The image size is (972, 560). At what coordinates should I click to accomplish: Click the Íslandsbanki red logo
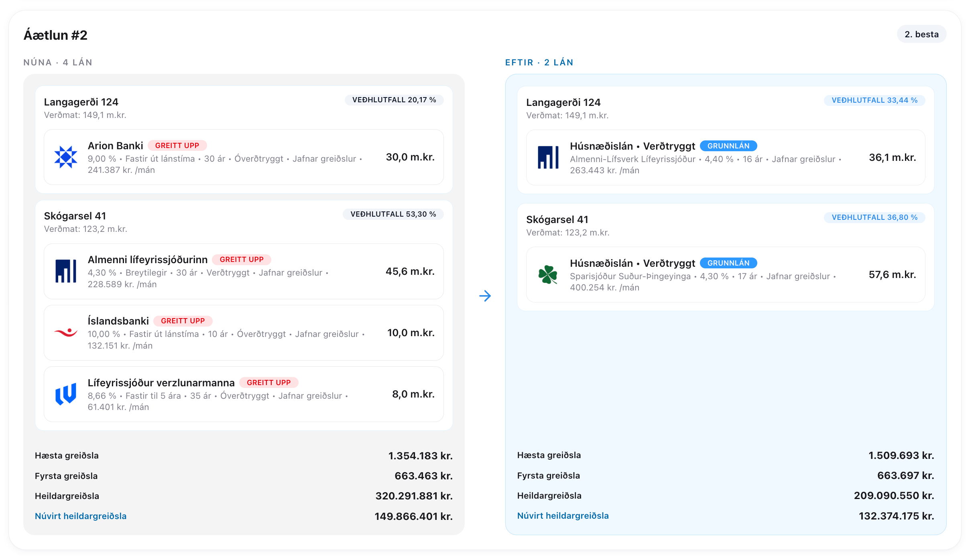(66, 333)
